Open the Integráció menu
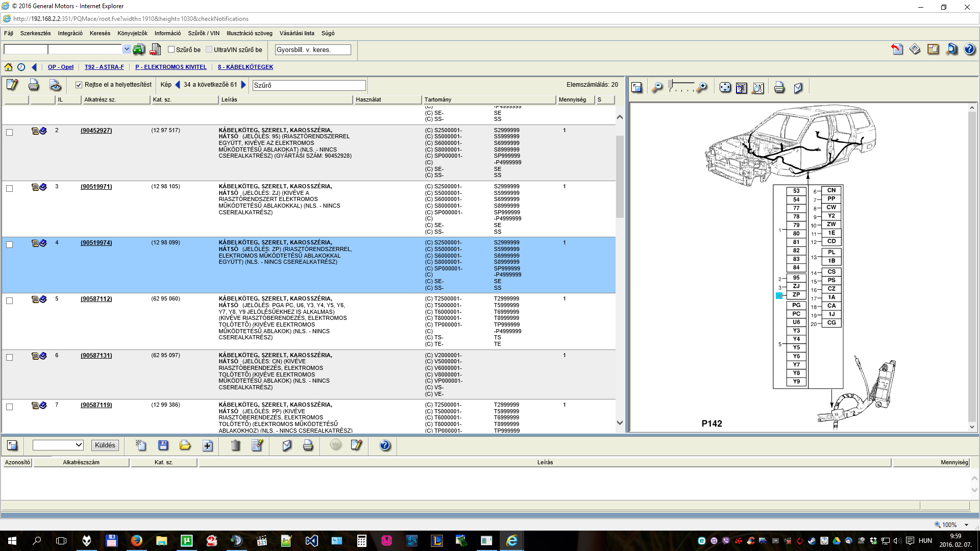Image resolution: width=980 pixels, height=551 pixels. [70, 33]
